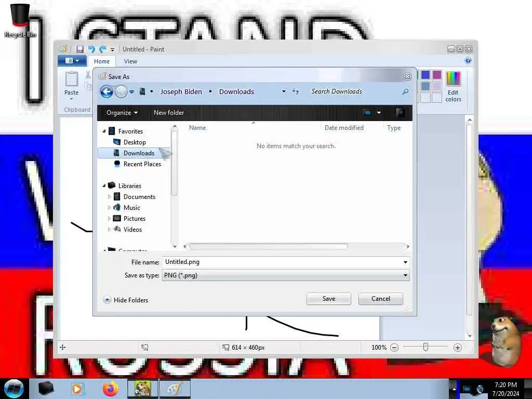Open the Organize menu
532x399 pixels.
(x=122, y=113)
